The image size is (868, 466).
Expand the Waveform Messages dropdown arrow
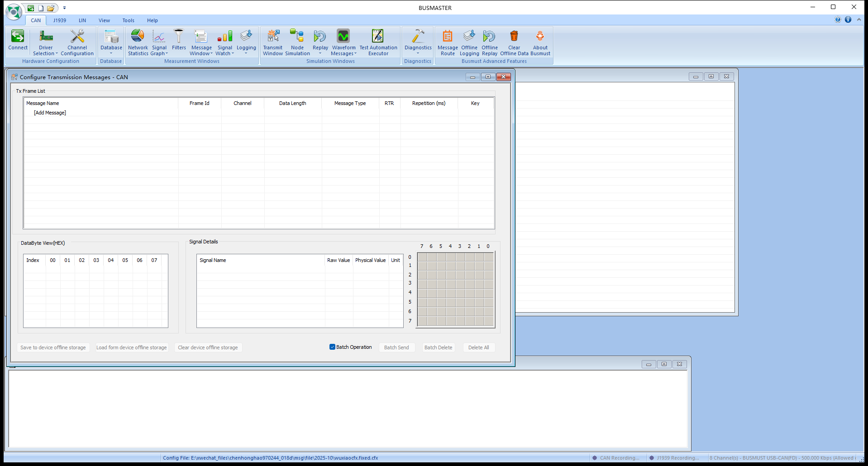(x=355, y=53)
